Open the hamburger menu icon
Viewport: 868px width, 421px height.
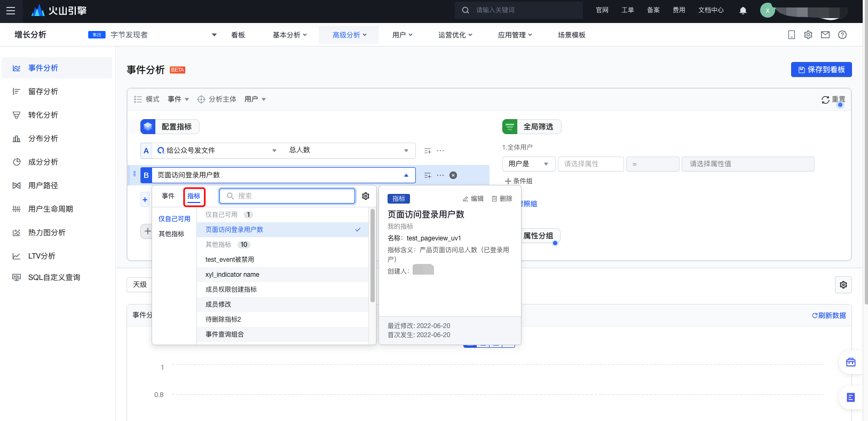tap(11, 11)
